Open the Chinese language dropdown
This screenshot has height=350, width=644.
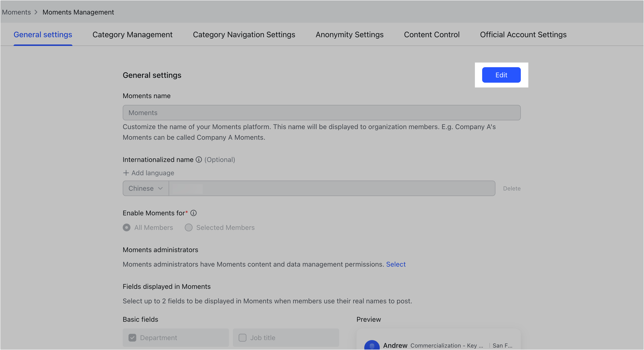(146, 188)
